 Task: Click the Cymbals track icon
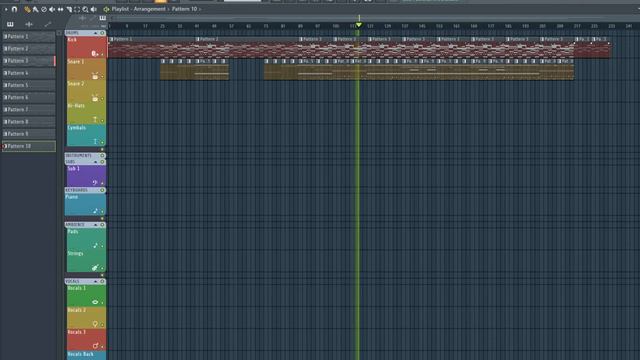click(x=95, y=141)
